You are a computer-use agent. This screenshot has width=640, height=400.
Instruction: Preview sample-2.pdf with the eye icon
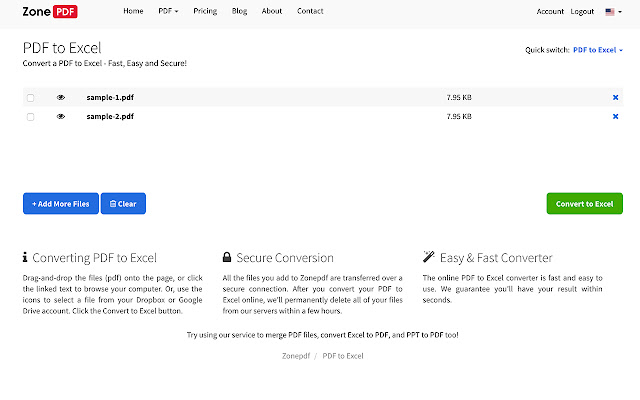click(x=61, y=117)
